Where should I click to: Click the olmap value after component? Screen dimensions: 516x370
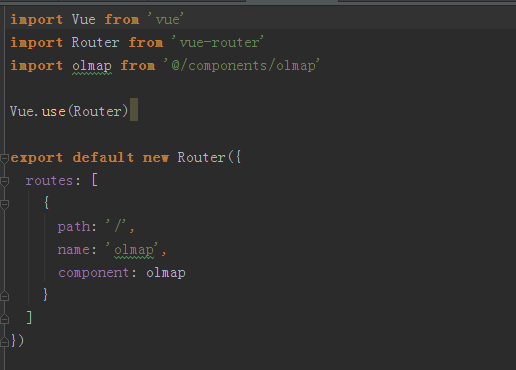point(166,273)
